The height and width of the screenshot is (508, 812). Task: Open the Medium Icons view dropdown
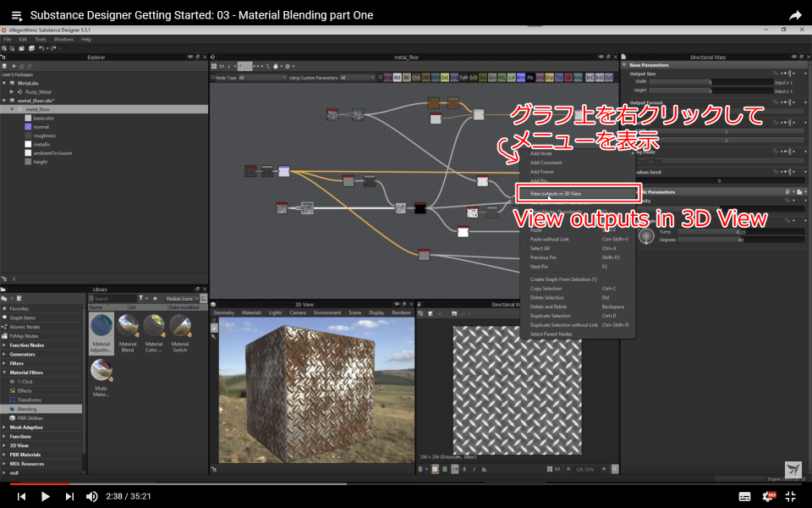182,299
